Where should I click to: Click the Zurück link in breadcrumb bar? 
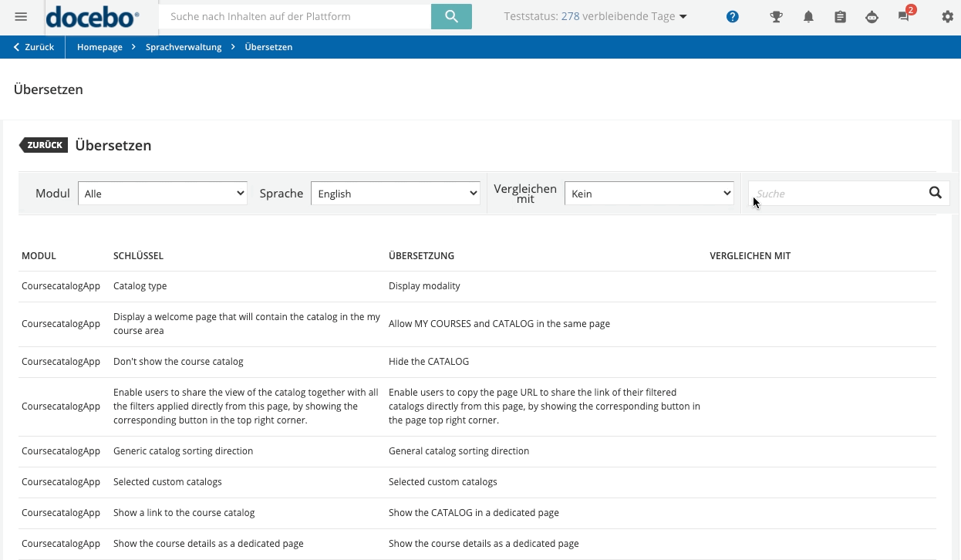pos(34,47)
